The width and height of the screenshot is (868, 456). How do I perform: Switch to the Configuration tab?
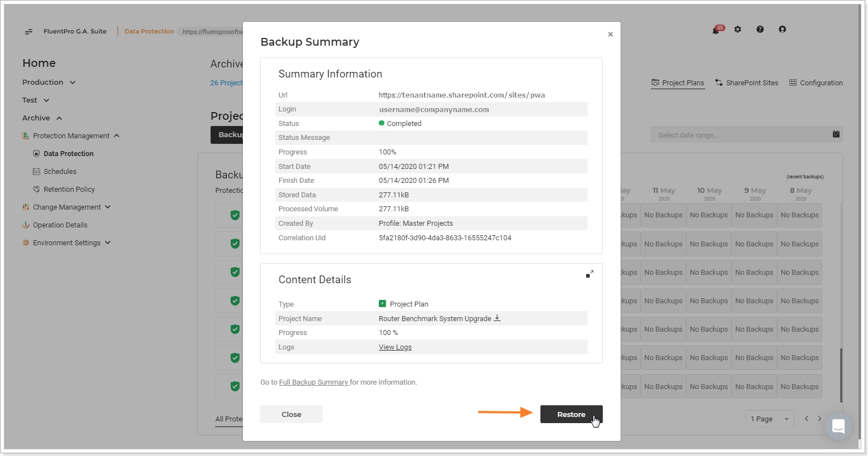(x=816, y=83)
